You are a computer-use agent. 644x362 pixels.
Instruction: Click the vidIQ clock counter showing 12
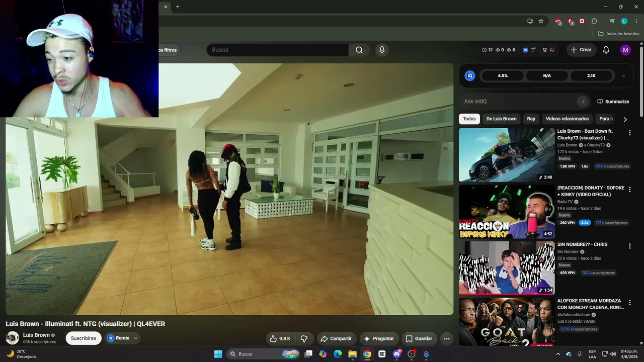coord(487,50)
